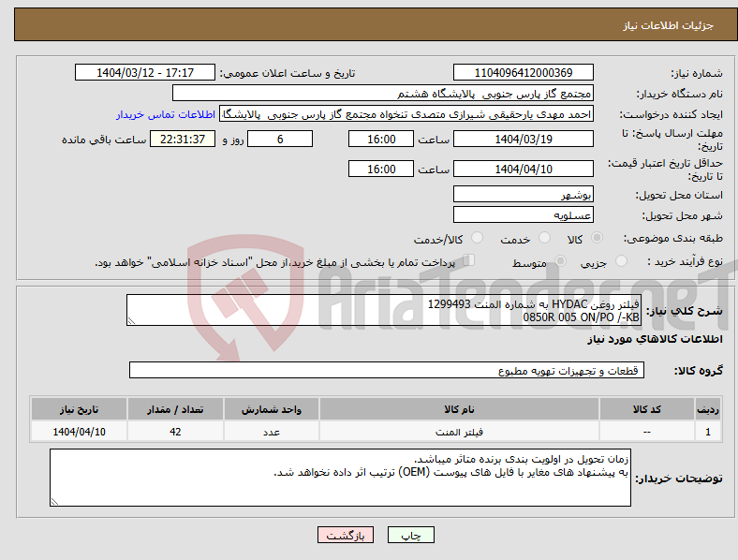Click the label نوع فرآیند خرید
This screenshot has width=738, height=560.
685,261
